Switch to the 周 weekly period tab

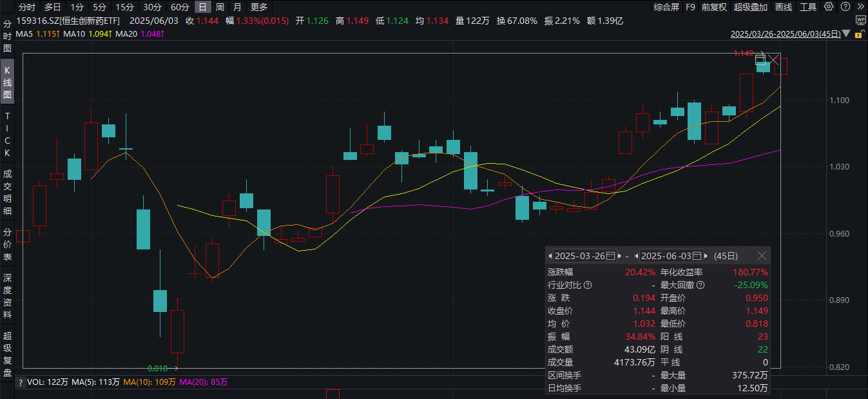(220, 7)
